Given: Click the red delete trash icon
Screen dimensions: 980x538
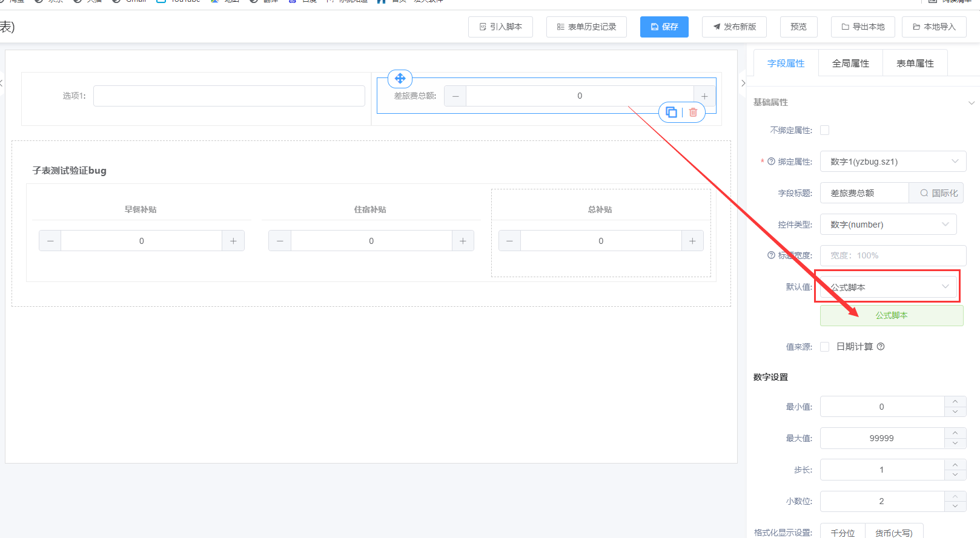Looking at the screenshot, I should point(693,112).
